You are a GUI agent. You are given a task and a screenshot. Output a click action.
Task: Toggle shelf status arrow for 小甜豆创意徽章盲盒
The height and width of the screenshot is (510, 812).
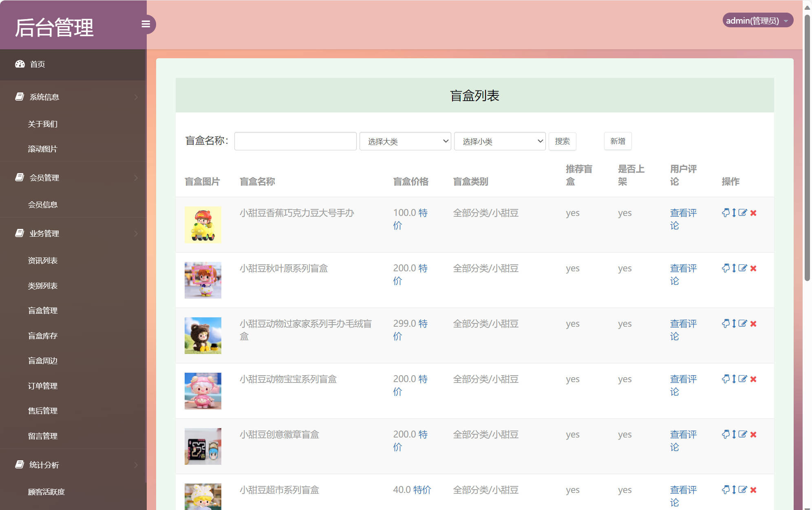coord(734,434)
